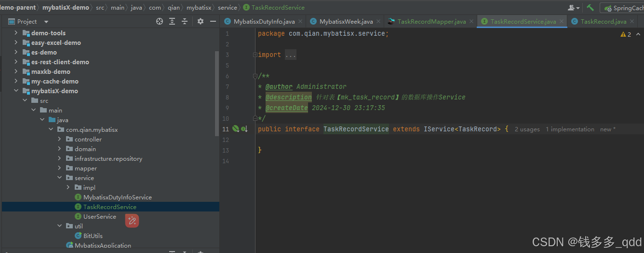The width and height of the screenshot is (644, 253).
Task: Expand the infrastructure.repository package
Action: [x=59, y=158]
